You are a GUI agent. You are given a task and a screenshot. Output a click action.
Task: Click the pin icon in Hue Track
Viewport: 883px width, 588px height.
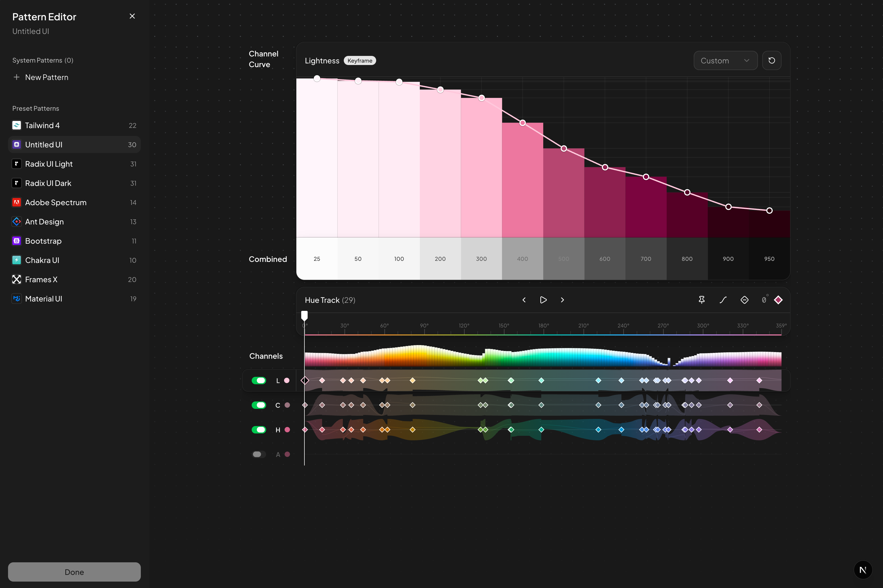(701, 300)
